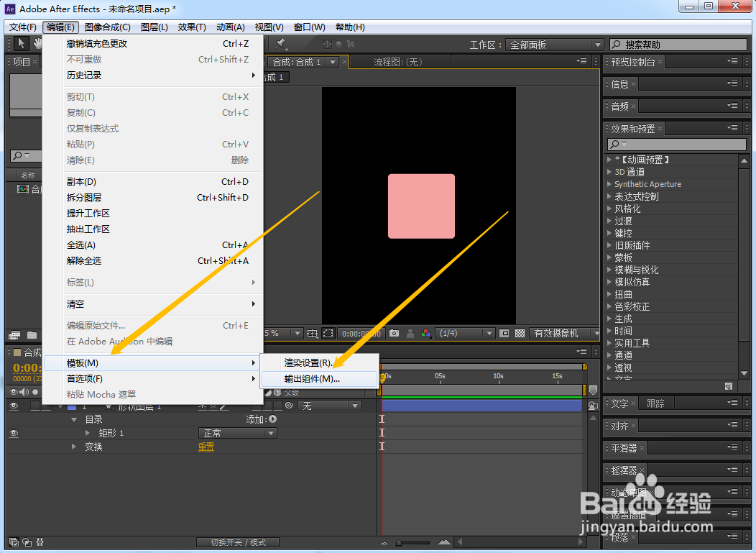Click the interpret footage icon in Project panel
The height and width of the screenshot is (553, 756).
click(x=14, y=335)
